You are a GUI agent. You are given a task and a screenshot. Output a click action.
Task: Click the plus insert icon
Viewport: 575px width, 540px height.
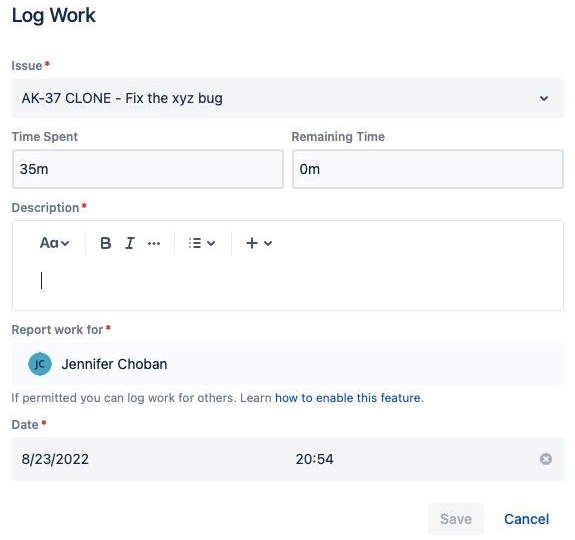252,243
